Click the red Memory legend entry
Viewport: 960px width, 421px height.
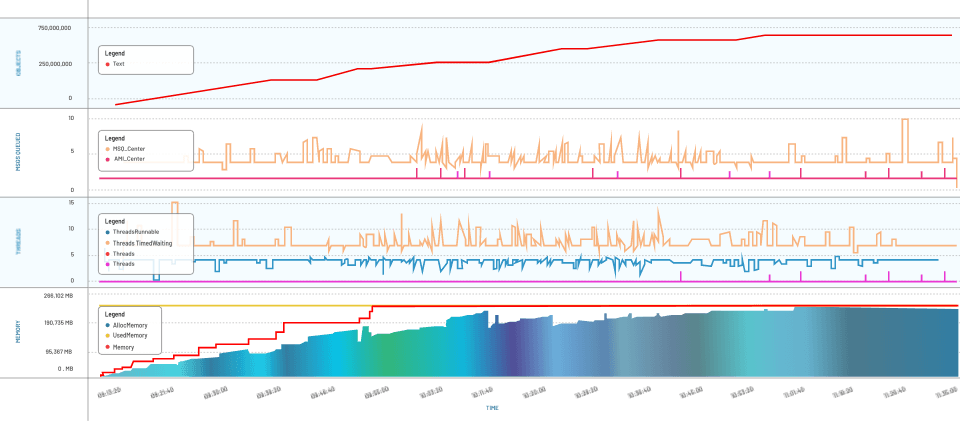119,347
